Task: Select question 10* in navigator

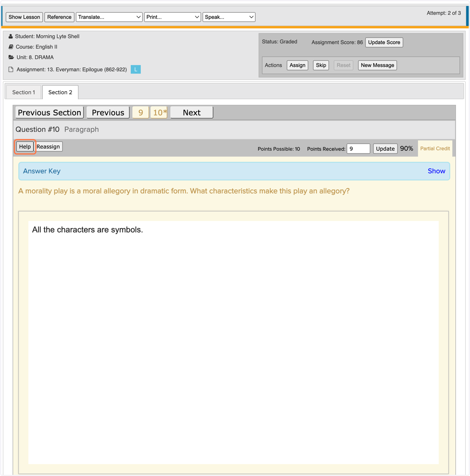Action: (159, 112)
